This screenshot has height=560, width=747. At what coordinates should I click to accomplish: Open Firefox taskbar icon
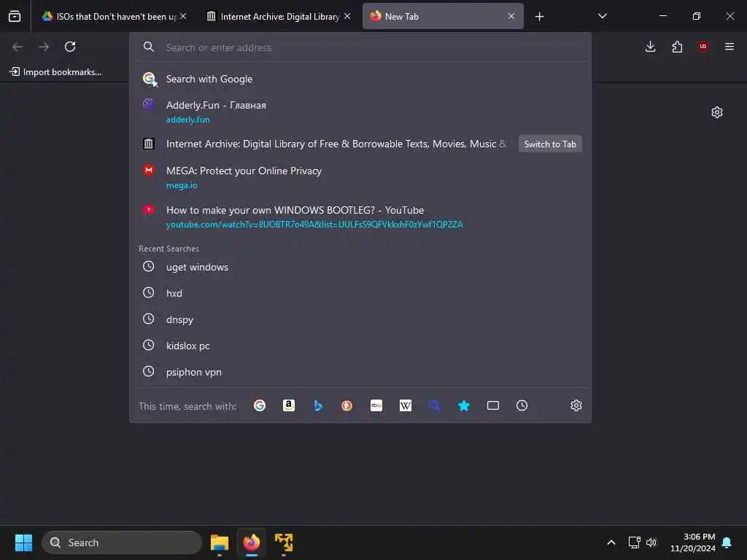252,542
